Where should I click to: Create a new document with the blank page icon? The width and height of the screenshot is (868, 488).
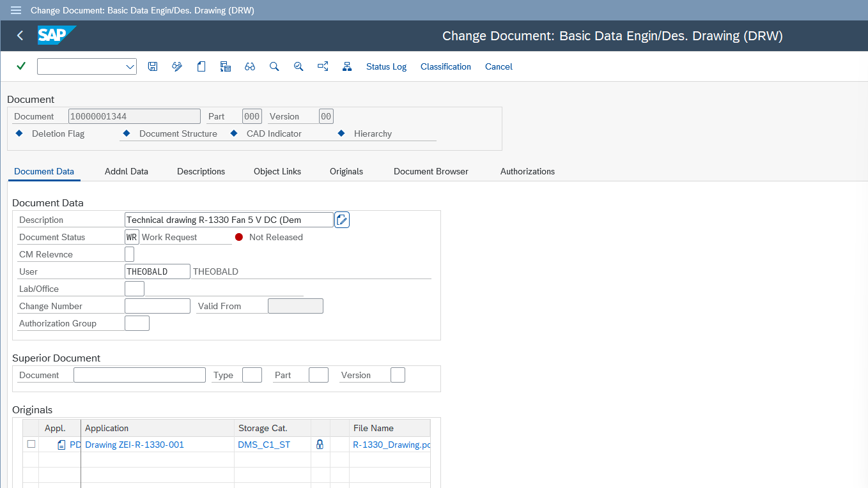(x=201, y=66)
